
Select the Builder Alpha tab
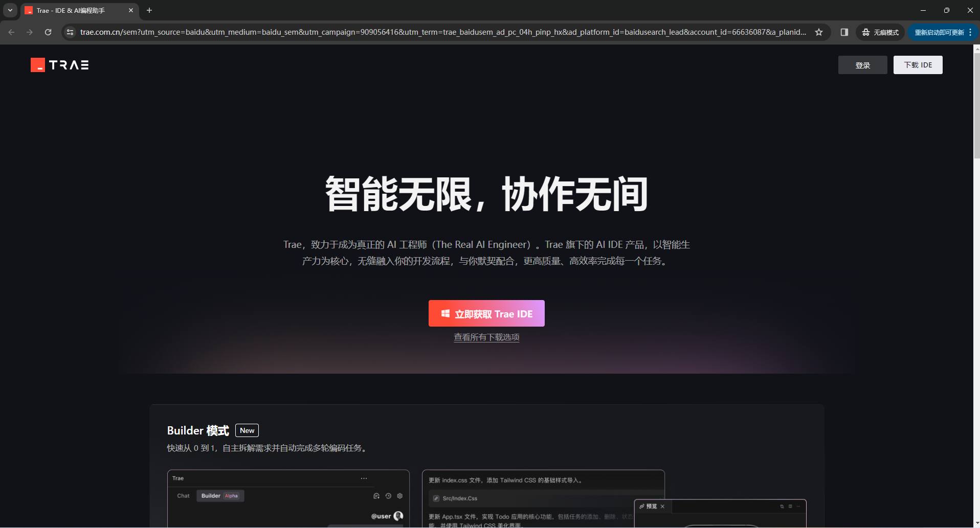tap(220, 495)
